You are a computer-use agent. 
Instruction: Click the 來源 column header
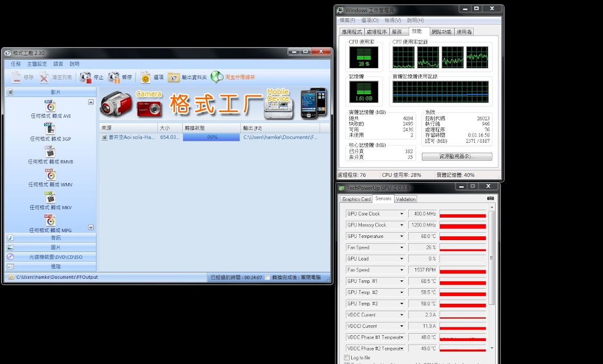[128, 128]
